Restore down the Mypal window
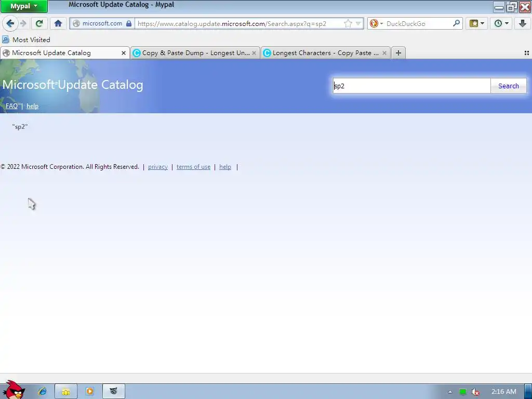Viewport: 532px width, 399px height. coord(512,6)
